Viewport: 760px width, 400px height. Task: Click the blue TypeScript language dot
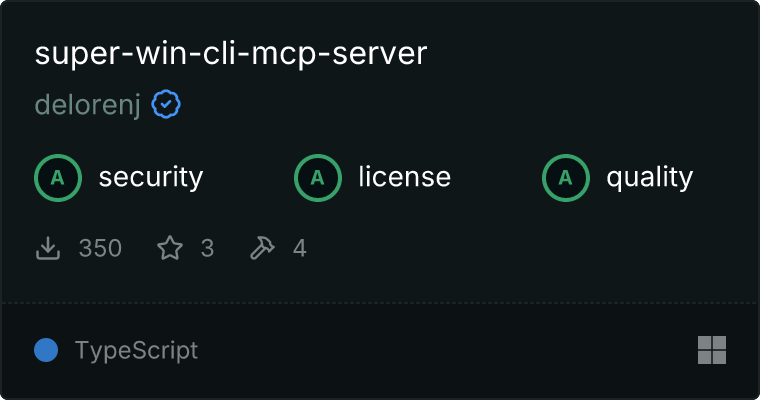(46, 350)
